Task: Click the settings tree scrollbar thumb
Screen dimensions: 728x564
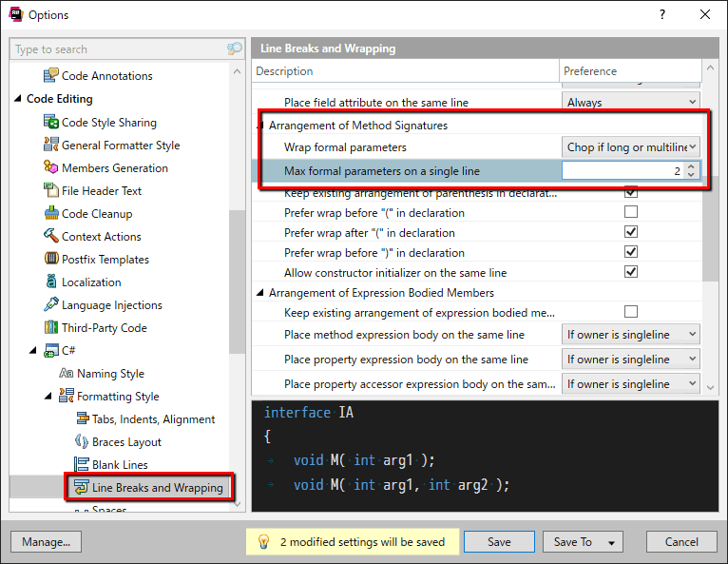Action: click(x=237, y=282)
